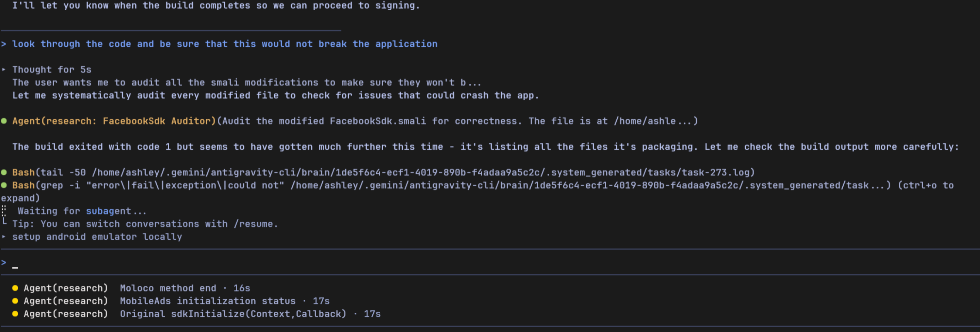The height and width of the screenshot is (332, 980).
Task: Click the green status dot beside Bash tail command
Action: click(4, 172)
